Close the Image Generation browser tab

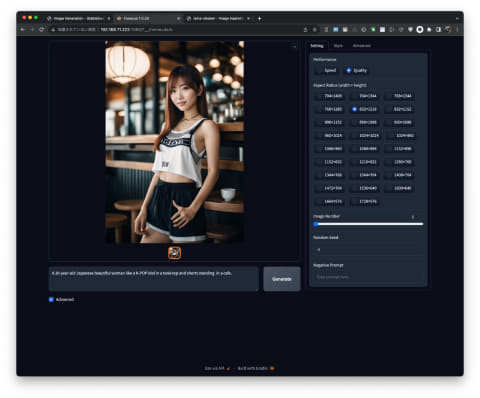[109, 19]
